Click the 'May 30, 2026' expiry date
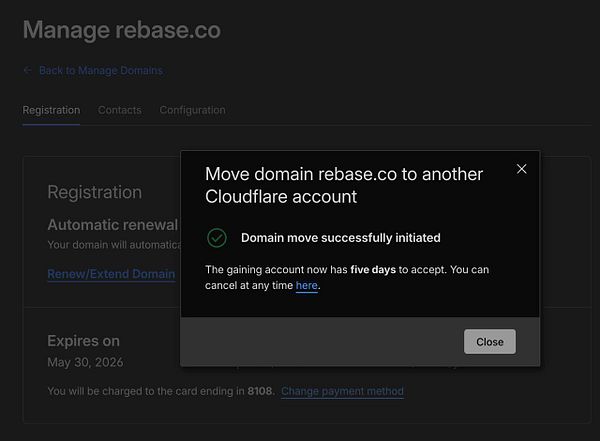The width and height of the screenshot is (600, 441). point(85,362)
